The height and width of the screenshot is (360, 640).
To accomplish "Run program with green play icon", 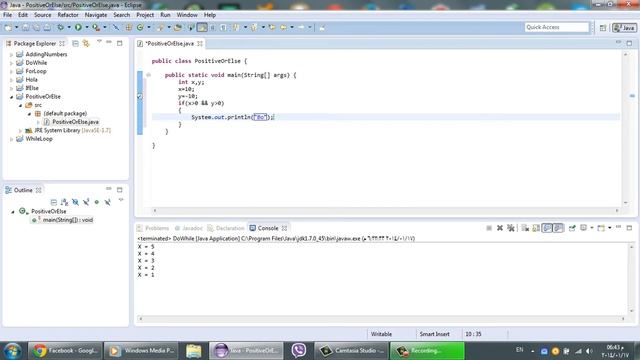I will click(x=78, y=27).
